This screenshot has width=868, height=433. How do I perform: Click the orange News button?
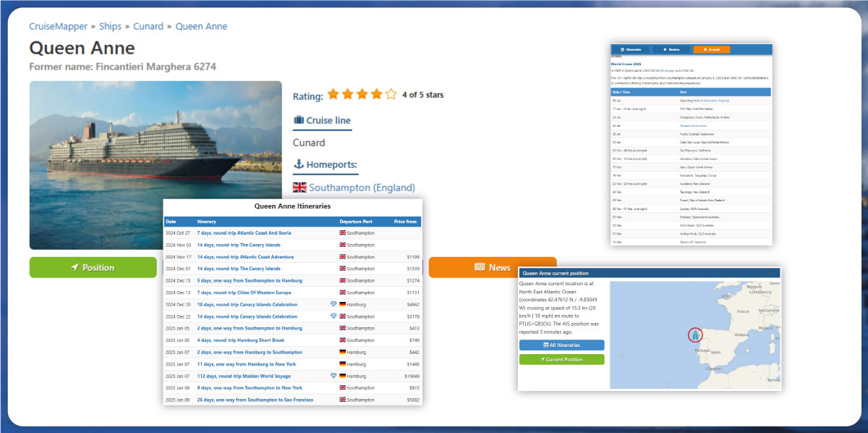click(x=493, y=267)
